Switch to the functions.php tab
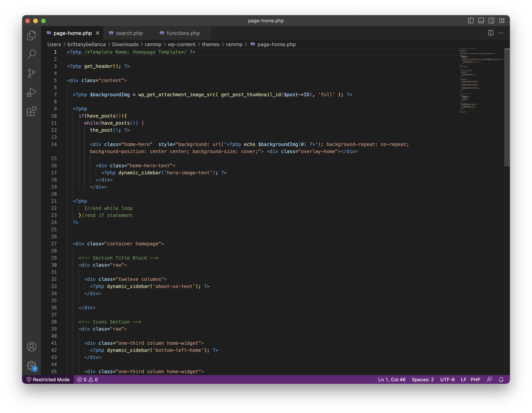Image resolution: width=532 pixels, height=413 pixels. tap(183, 33)
